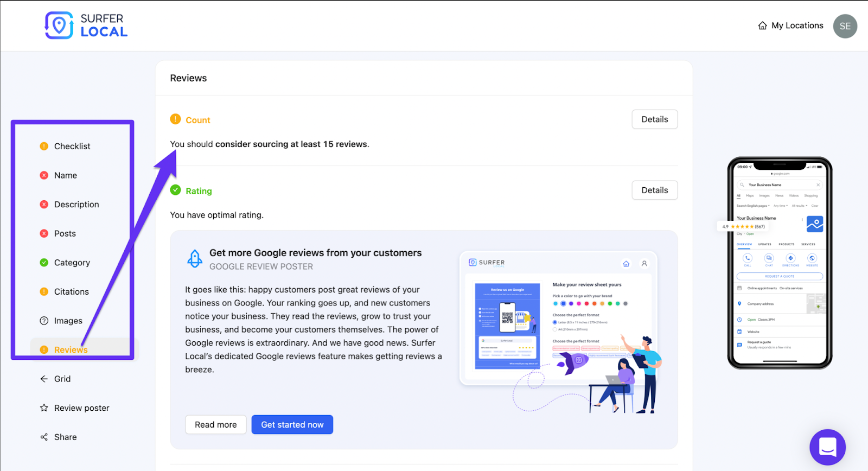Click the yellow warning icon next to Checklist
This screenshot has height=471, width=868.
[44, 146]
